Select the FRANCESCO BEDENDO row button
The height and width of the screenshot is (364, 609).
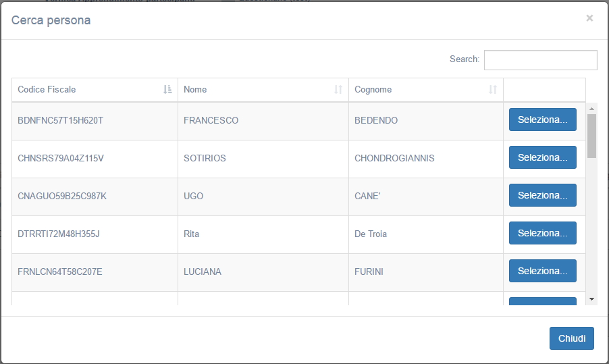click(542, 120)
